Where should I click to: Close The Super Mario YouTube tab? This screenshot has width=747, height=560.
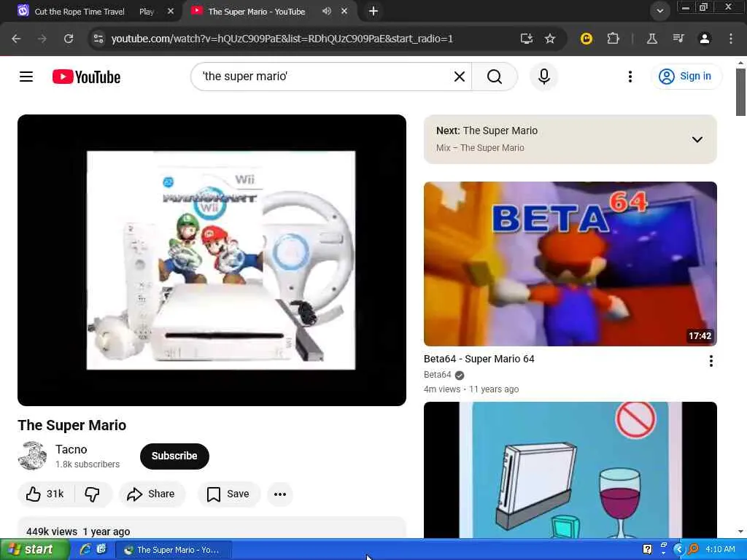(x=344, y=11)
